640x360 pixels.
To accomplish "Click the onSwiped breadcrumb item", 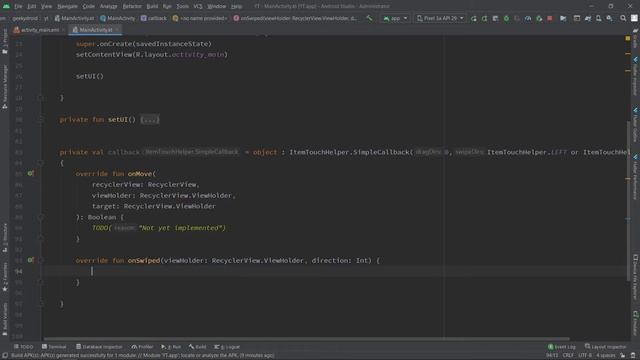I will 295,18.
